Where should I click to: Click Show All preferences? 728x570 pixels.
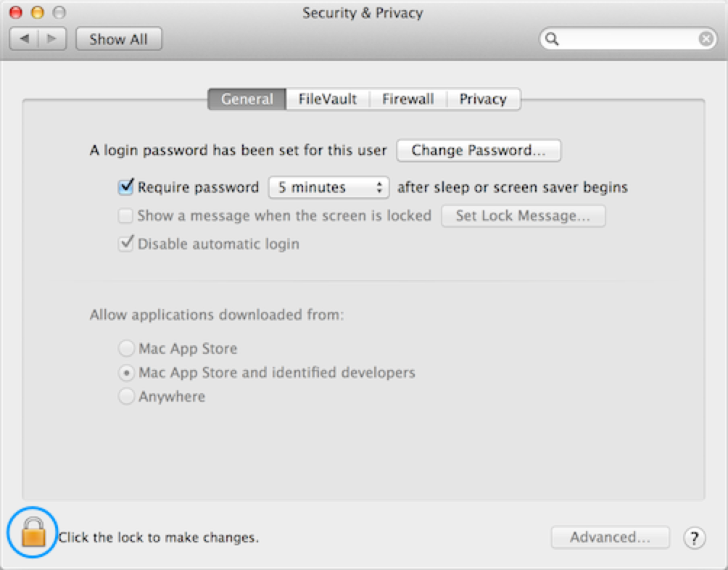click(118, 39)
